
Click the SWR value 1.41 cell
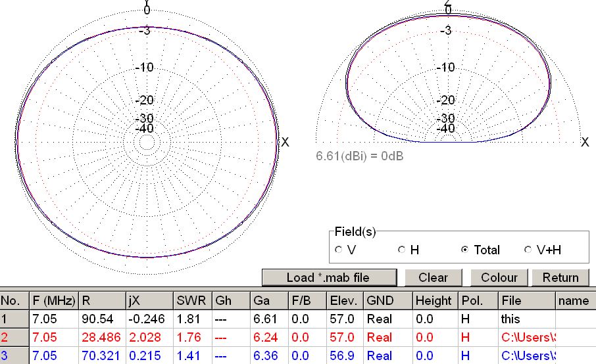192,355
